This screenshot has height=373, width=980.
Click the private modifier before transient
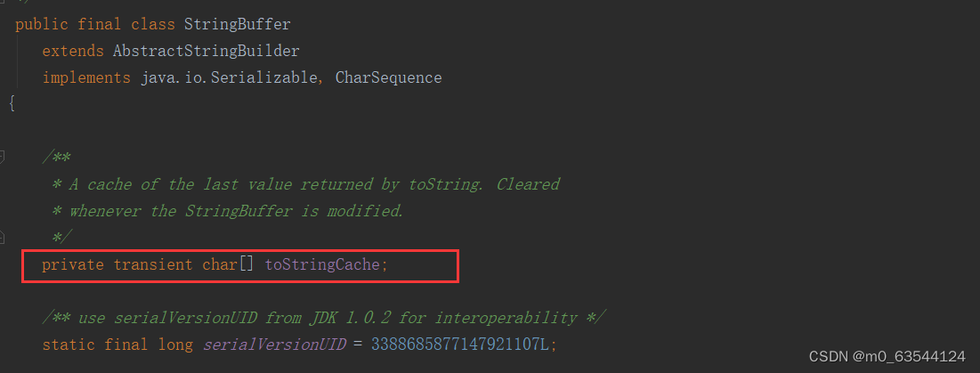(72, 265)
